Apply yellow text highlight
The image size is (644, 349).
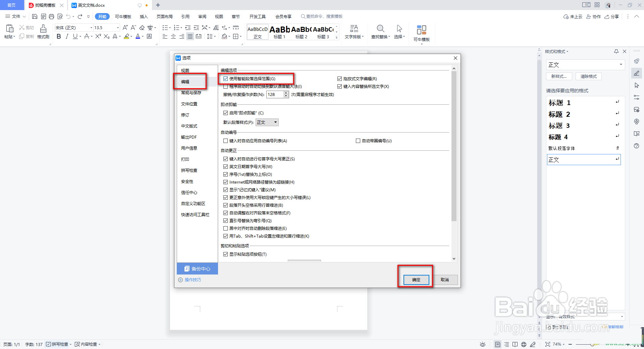127,37
